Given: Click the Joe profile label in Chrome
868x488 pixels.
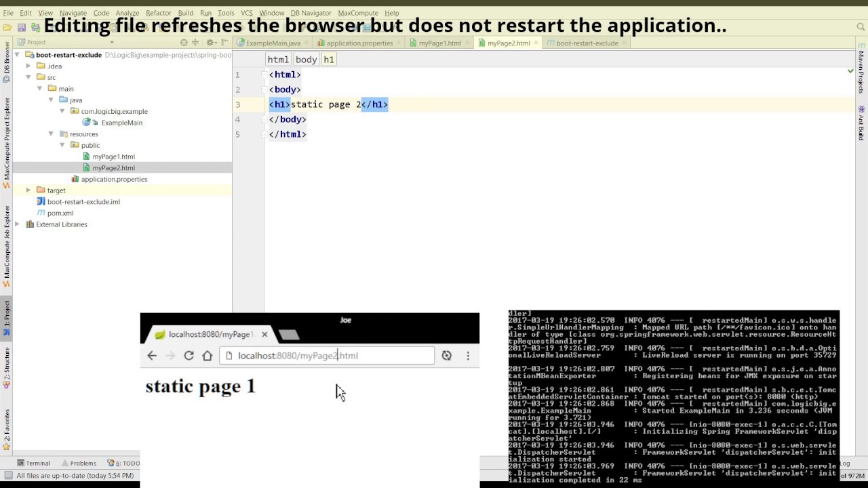Looking at the screenshot, I should [346, 320].
